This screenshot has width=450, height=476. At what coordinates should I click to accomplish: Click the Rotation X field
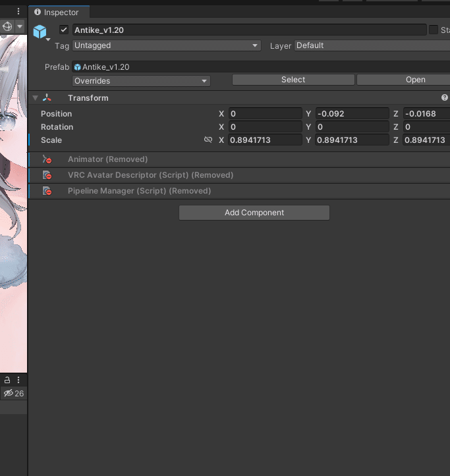tap(266, 127)
